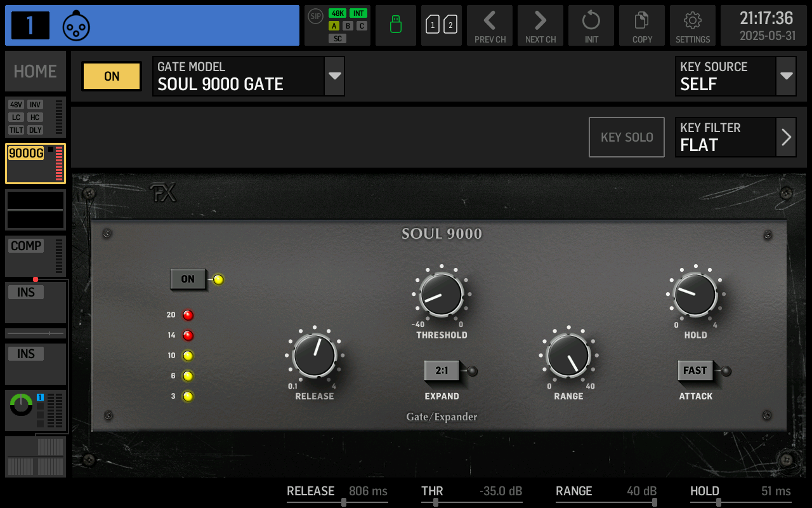The width and height of the screenshot is (812, 508).
Task: Click the USB storage icon
Action: (x=396, y=25)
